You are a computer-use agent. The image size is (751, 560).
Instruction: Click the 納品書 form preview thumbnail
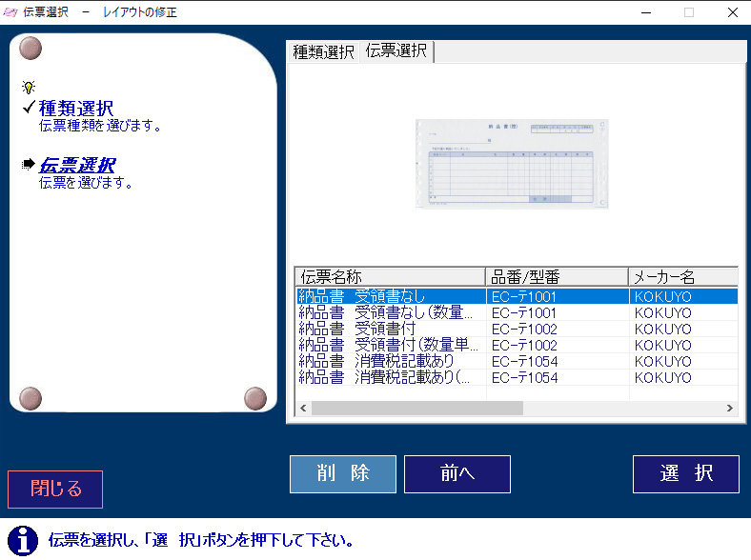tap(512, 164)
